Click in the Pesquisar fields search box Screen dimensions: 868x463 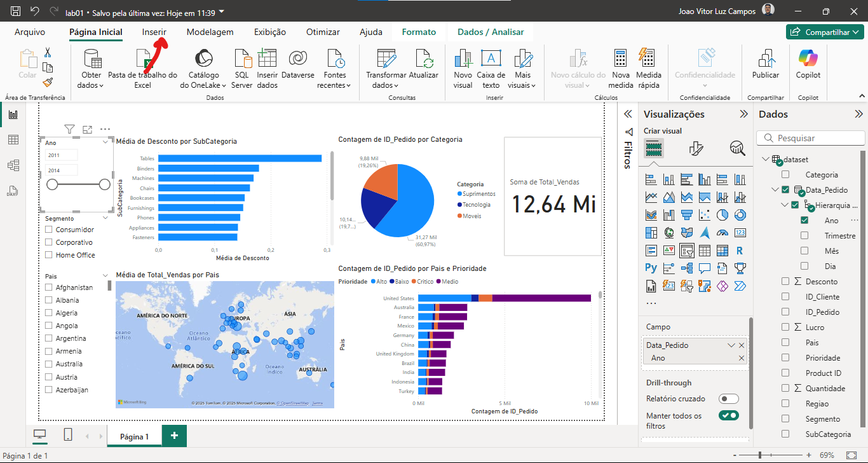(811, 138)
